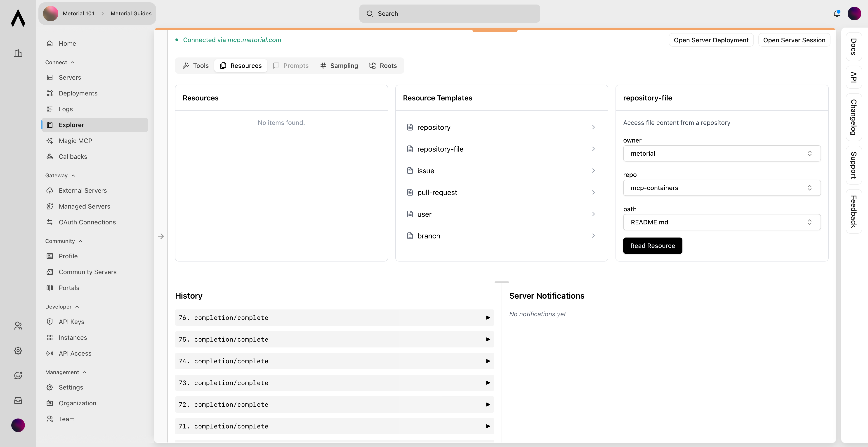868x447 pixels.
Task: Open the Deployments page from the sidebar
Action: (x=78, y=93)
